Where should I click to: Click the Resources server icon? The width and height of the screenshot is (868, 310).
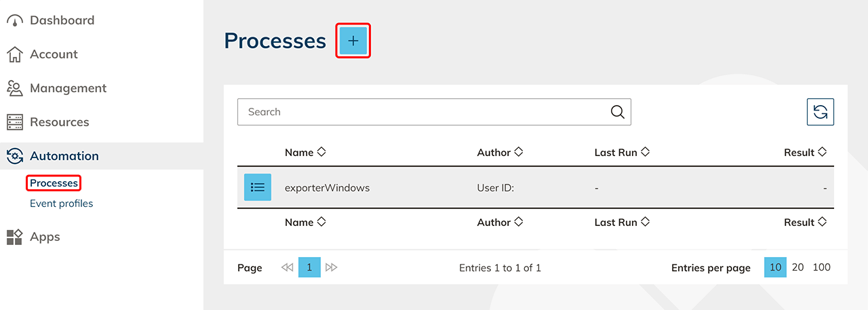point(15,122)
